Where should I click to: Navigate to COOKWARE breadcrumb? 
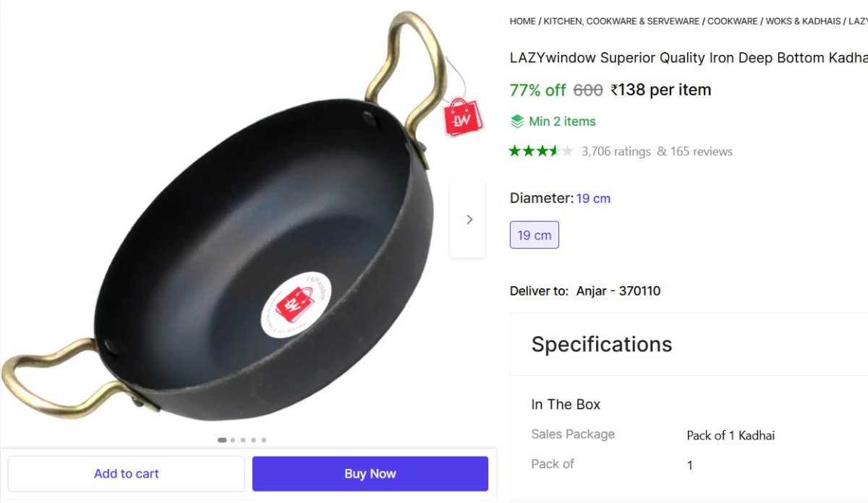click(x=733, y=21)
